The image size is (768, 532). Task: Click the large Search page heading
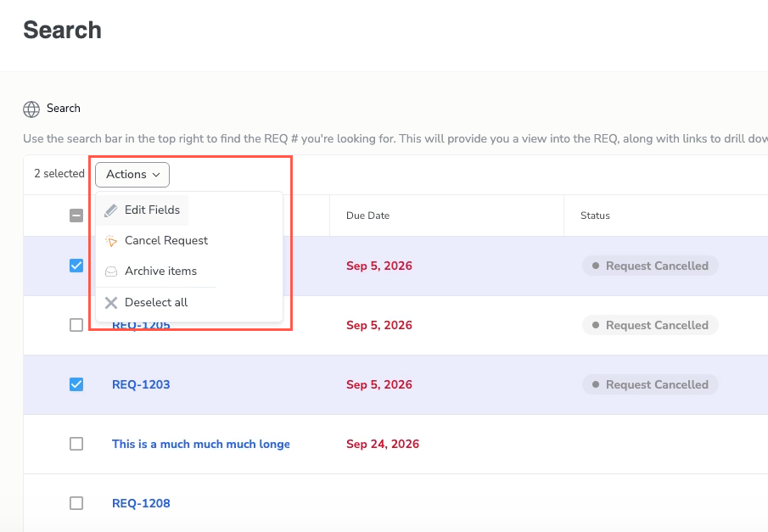(62, 30)
